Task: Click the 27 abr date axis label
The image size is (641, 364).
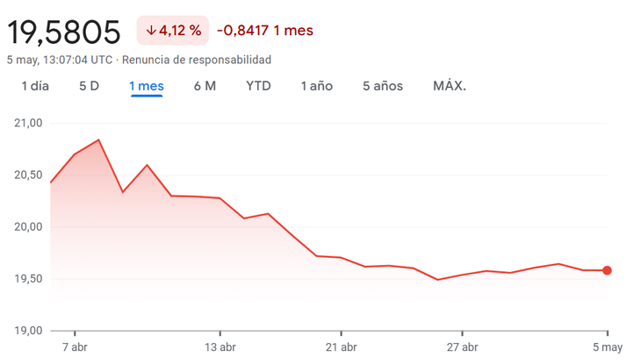Action: 462,346
